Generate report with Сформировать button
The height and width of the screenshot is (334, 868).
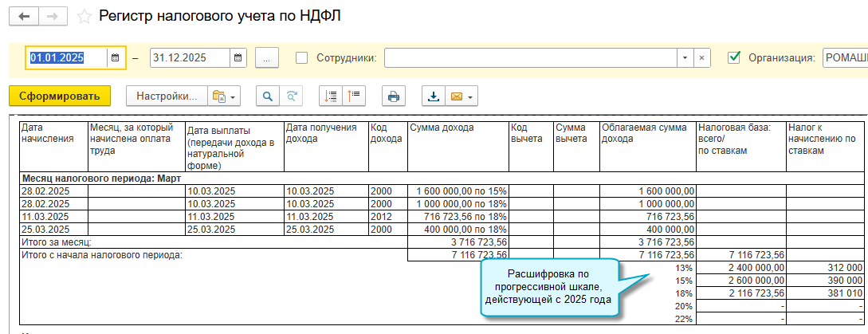click(60, 96)
